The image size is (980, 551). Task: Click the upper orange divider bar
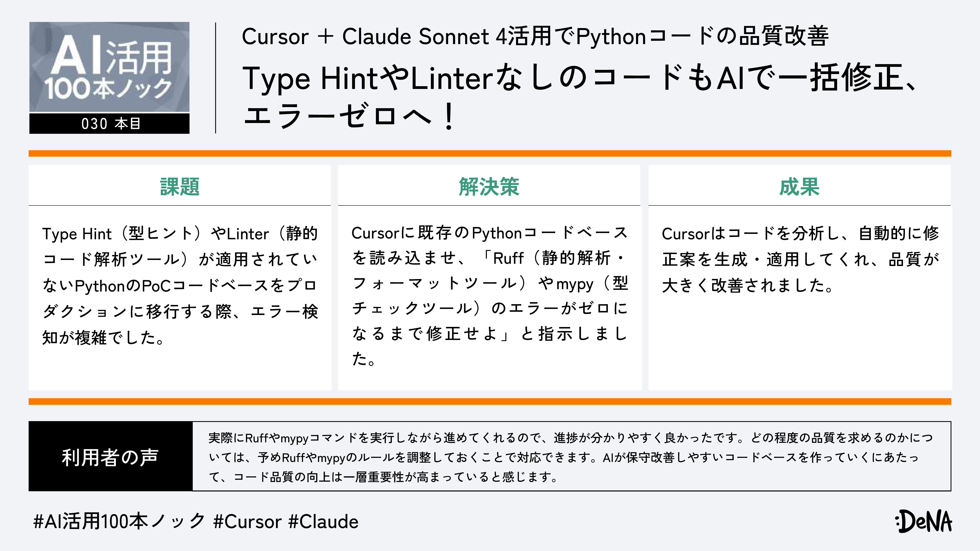tap(490, 153)
